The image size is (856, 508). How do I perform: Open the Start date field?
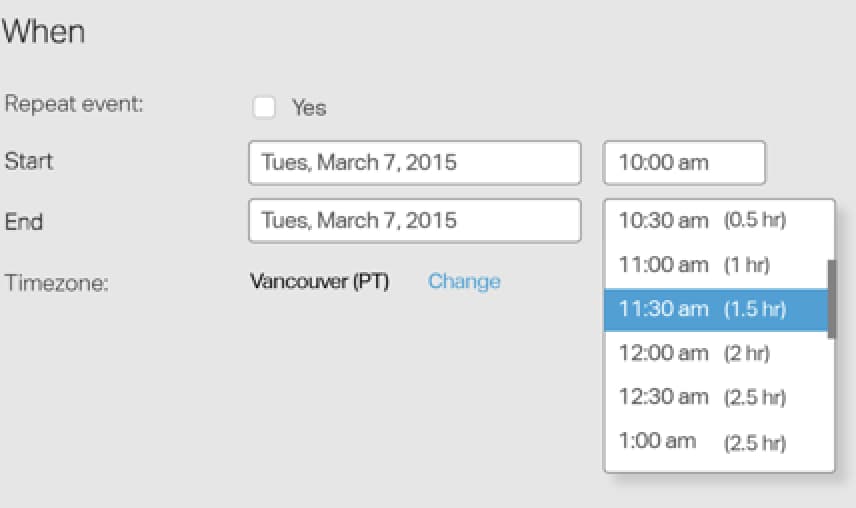coord(414,162)
